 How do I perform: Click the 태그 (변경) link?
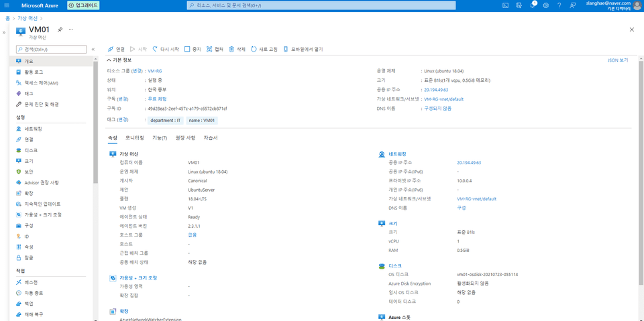click(123, 120)
